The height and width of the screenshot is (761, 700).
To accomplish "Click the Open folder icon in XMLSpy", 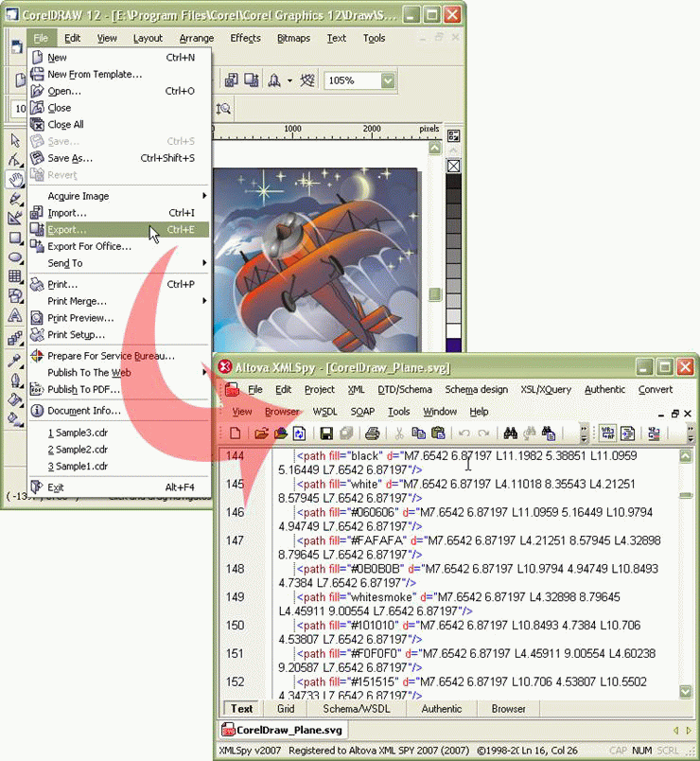I will pos(261,433).
